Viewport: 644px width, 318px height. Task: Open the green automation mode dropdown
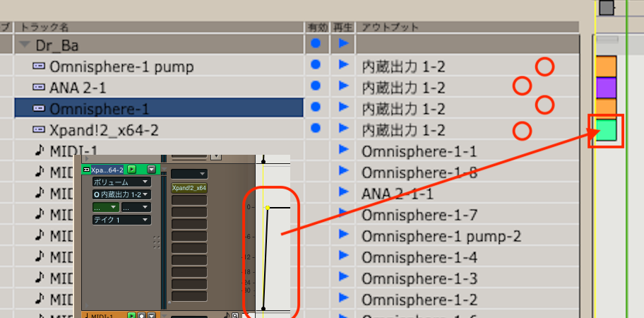106,208
